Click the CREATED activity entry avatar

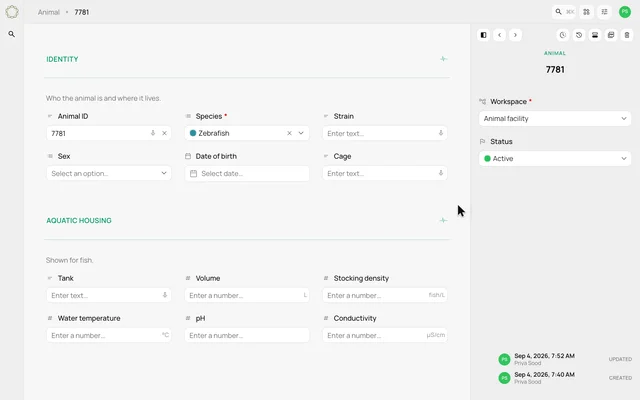[504, 378]
